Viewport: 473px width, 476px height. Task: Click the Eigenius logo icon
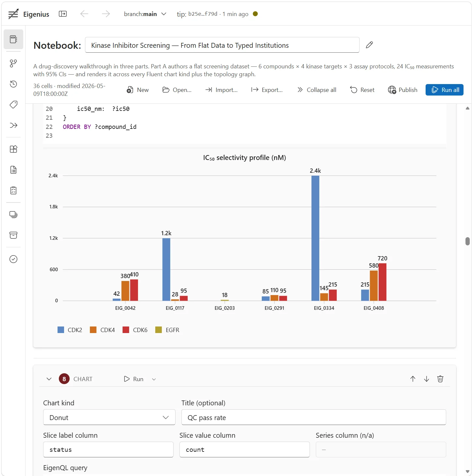13,14
